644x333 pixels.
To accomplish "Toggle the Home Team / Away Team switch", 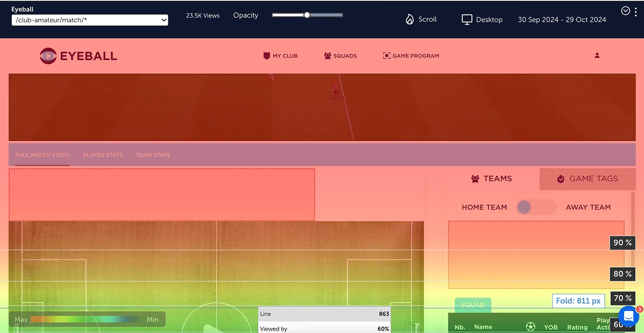I will click(536, 207).
